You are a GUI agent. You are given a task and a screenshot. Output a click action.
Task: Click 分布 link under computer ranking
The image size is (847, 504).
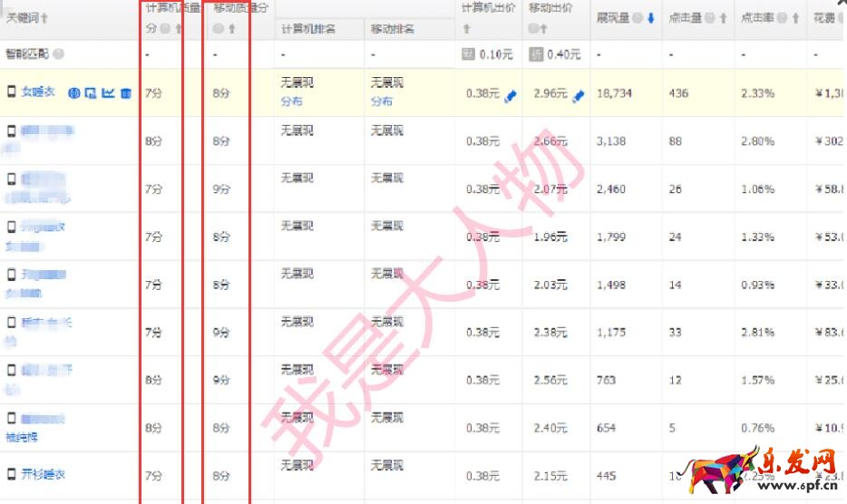coord(291,102)
